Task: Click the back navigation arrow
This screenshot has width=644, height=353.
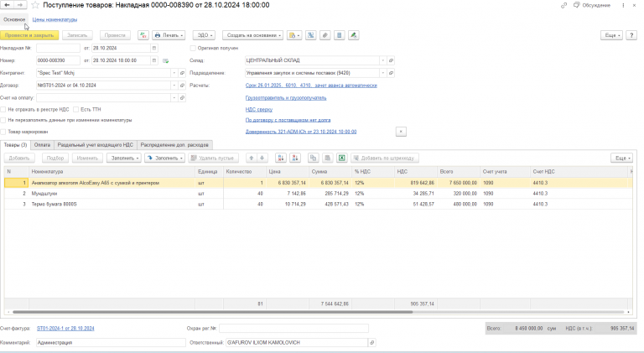Action: pos(8,5)
